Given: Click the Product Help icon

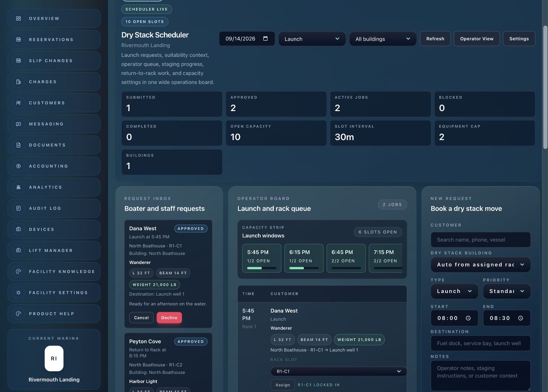Looking at the screenshot, I should (18, 314).
